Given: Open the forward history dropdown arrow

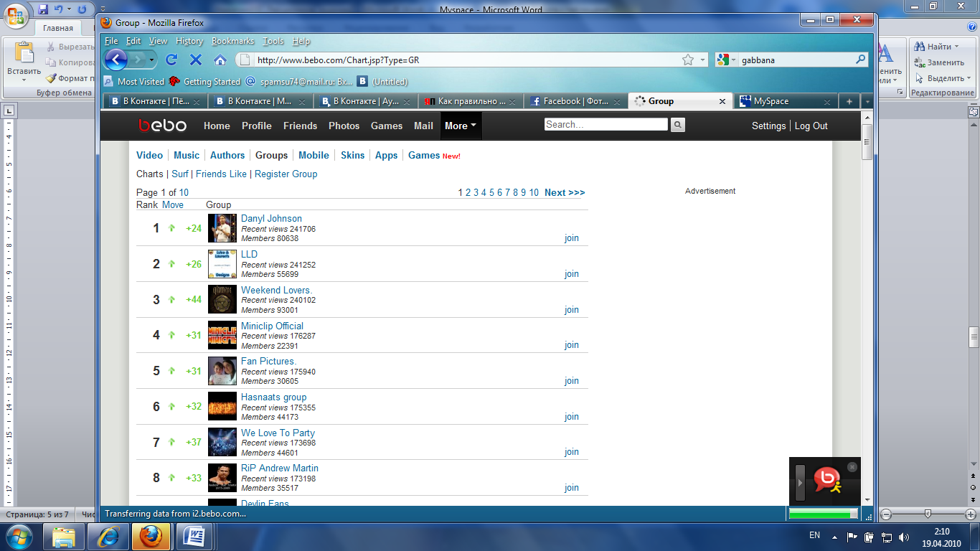Looking at the screenshot, I should coord(152,60).
